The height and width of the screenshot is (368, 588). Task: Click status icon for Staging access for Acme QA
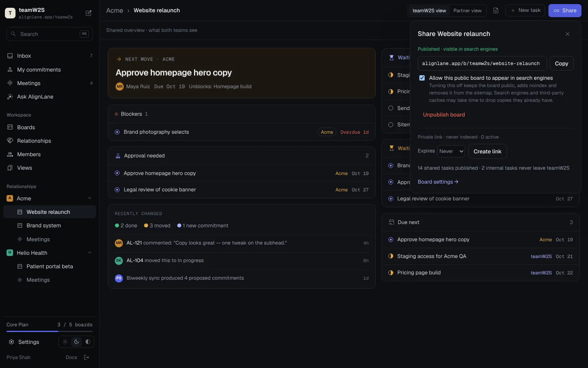391,256
